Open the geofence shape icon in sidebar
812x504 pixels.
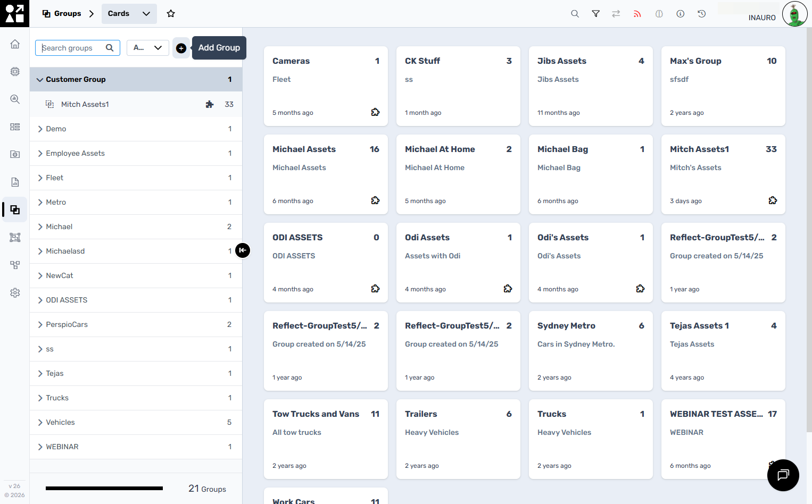[15, 237]
